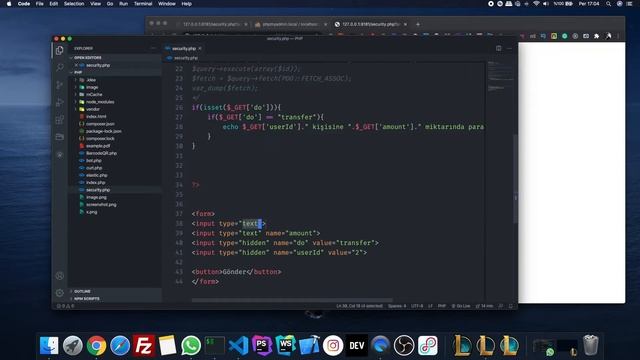
Task: Open Manage gear icon in activity bar
Action: point(60,293)
